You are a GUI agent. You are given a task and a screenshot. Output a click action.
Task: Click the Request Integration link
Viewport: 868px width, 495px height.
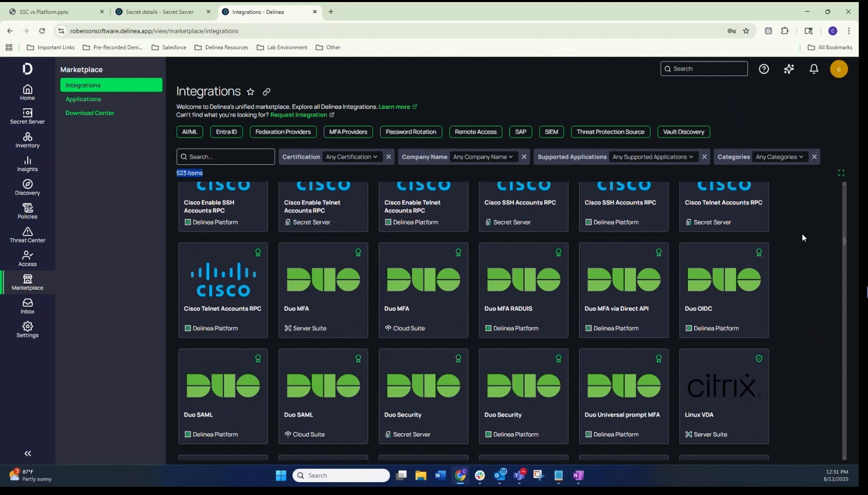tap(300, 115)
